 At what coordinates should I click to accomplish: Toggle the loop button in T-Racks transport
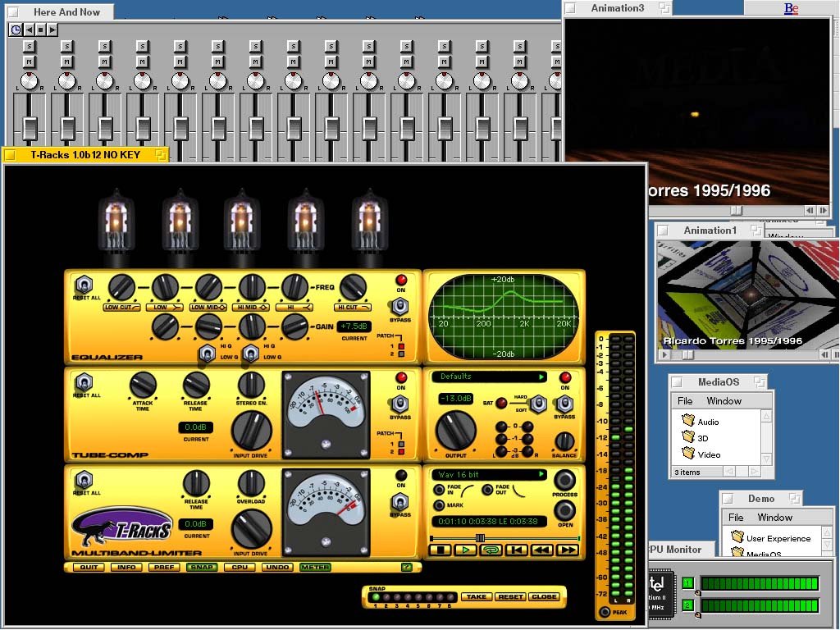(491, 550)
